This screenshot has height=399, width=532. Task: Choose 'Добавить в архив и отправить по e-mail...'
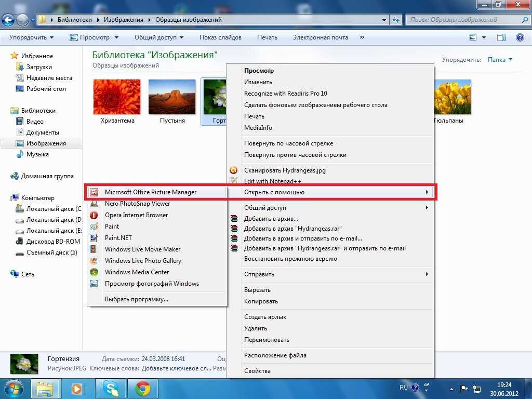pos(303,238)
